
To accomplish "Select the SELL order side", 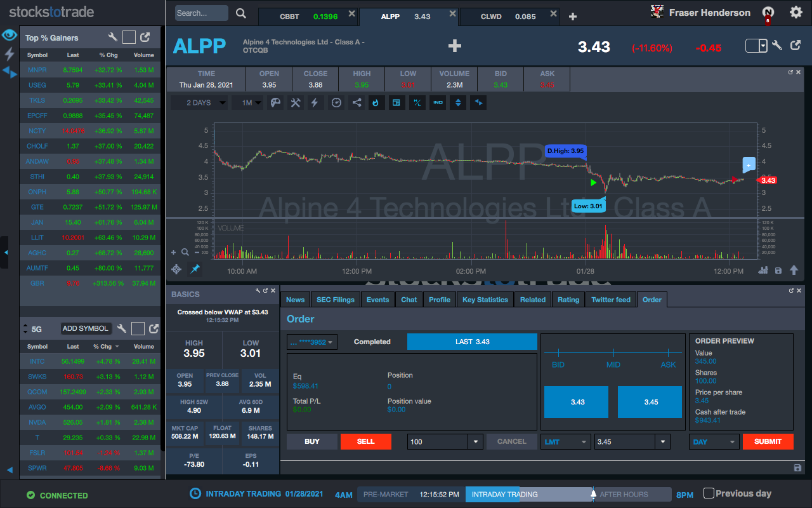I will point(366,441).
